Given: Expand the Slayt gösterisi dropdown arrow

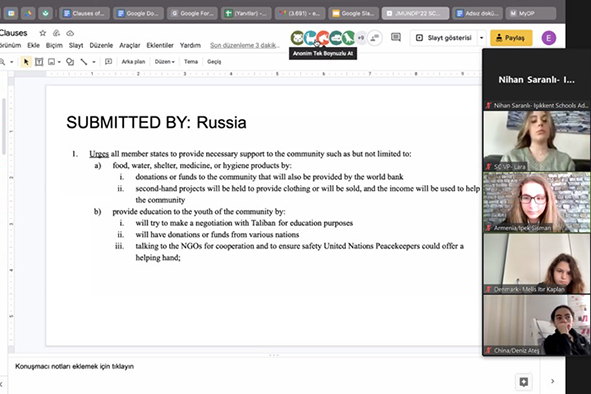Looking at the screenshot, I should point(481,38).
